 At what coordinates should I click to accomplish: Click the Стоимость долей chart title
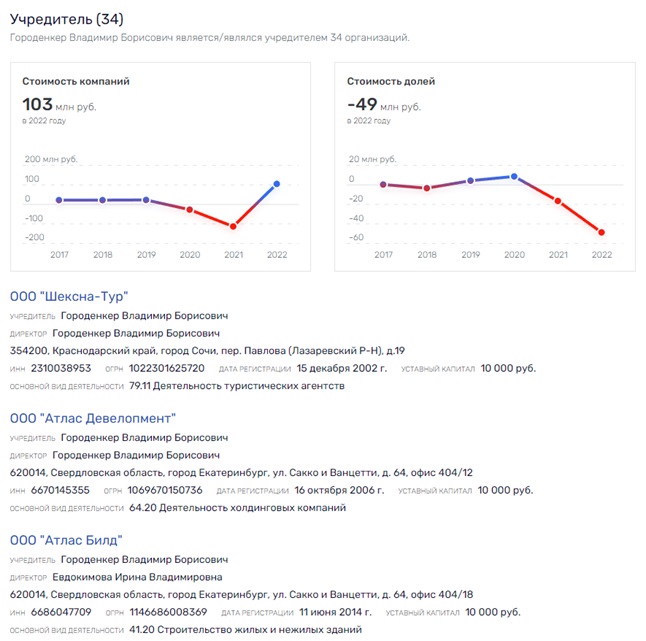pos(391,81)
